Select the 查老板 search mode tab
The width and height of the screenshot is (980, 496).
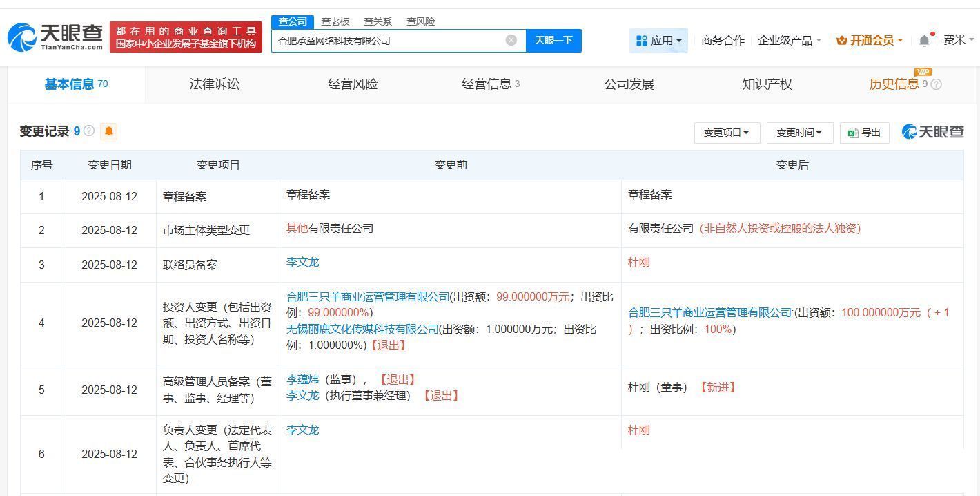(x=335, y=21)
